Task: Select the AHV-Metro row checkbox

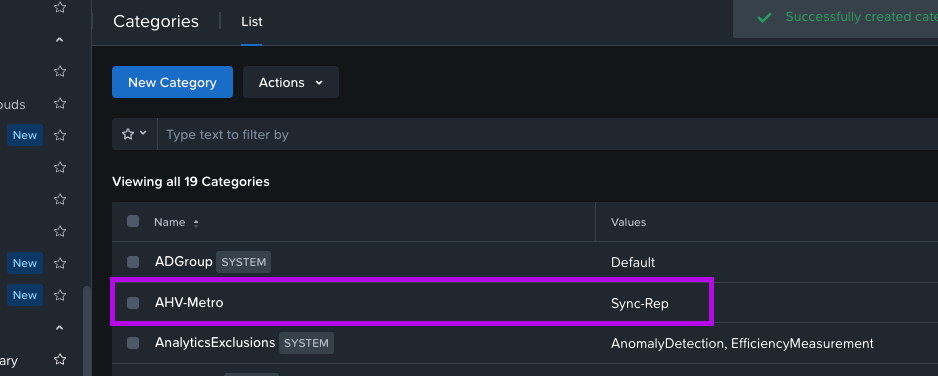Action: 133,303
